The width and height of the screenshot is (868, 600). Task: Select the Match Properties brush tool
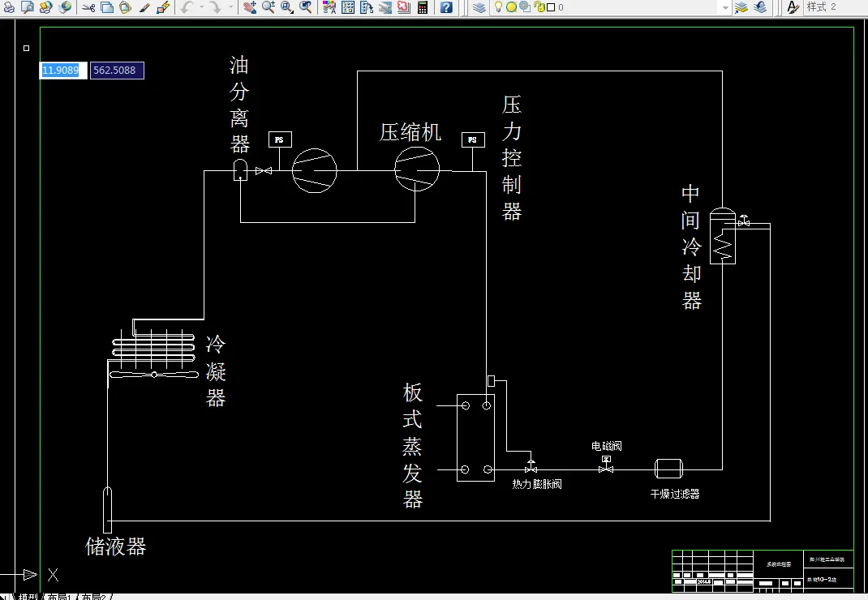click(144, 7)
